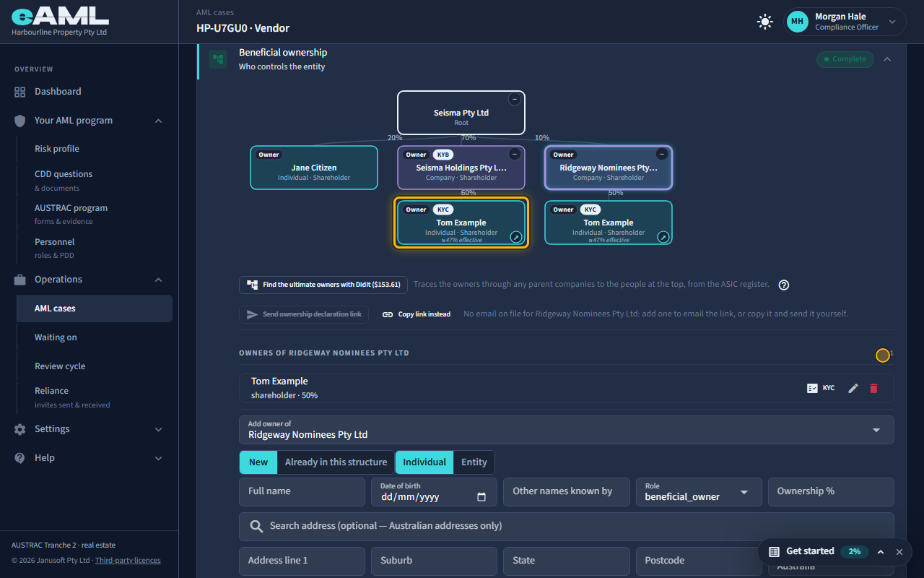Edit the Tom Example owner with the pencil icon

pos(853,388)
